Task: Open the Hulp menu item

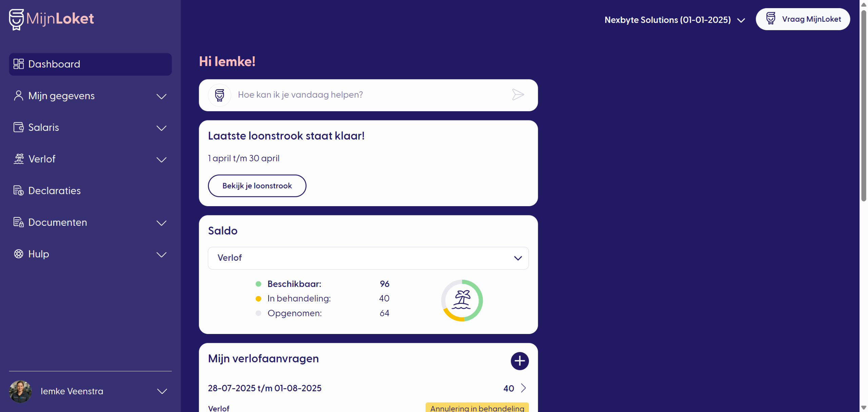Action: pos(39,254)
